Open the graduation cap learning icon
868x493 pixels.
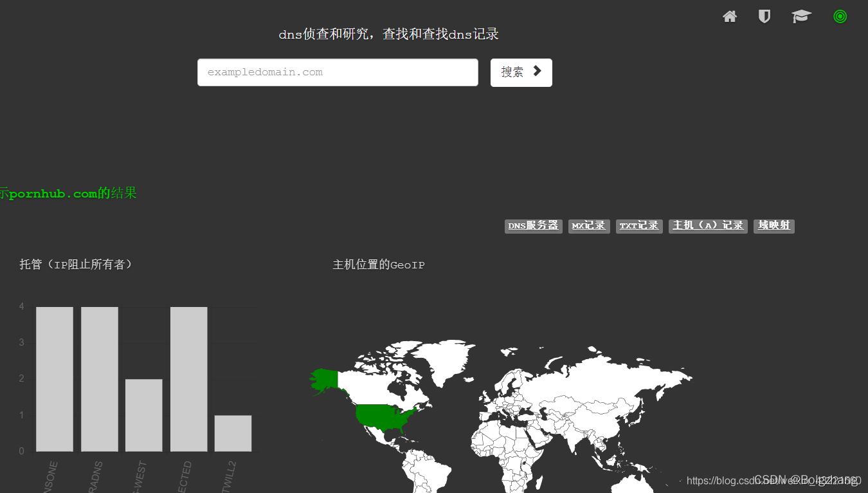802,17
